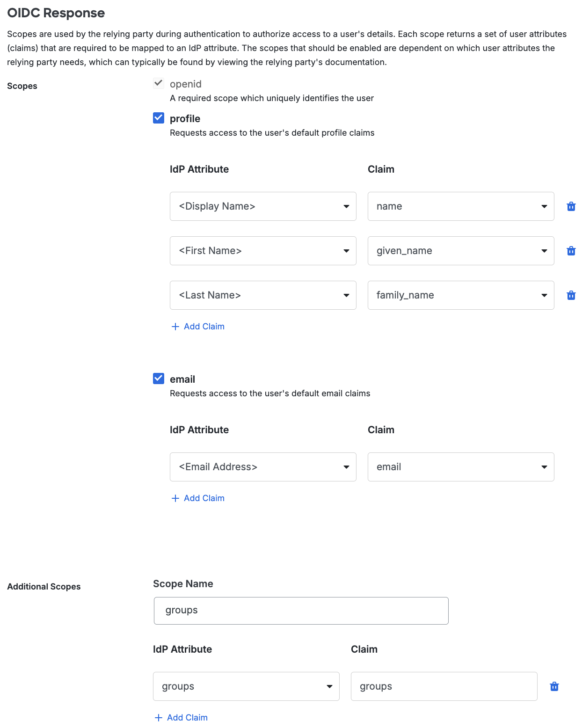Click the plus icon by Add Claim under groups scope

pos(159,717)
